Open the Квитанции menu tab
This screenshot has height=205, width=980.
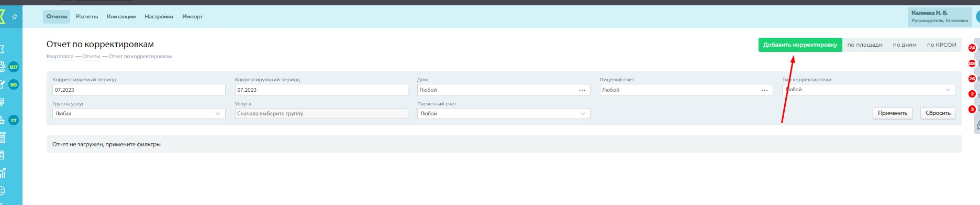[121, 17]
